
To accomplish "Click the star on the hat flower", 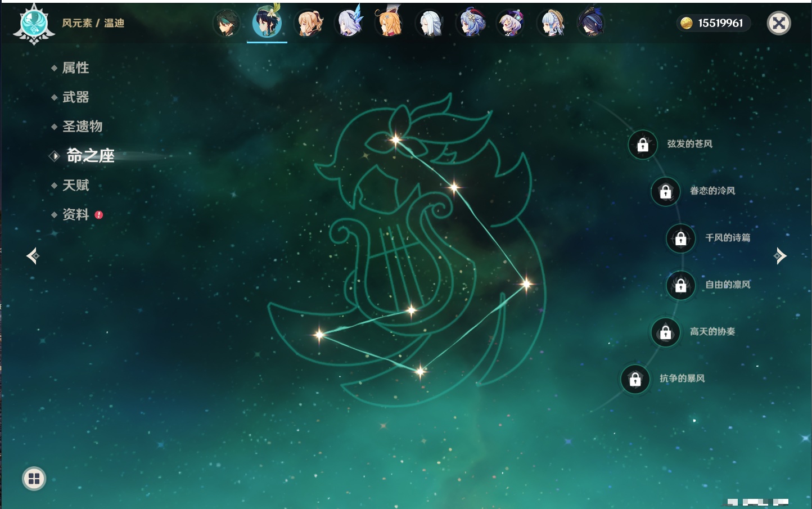I will pyautogui.click(x=396, y=139).
